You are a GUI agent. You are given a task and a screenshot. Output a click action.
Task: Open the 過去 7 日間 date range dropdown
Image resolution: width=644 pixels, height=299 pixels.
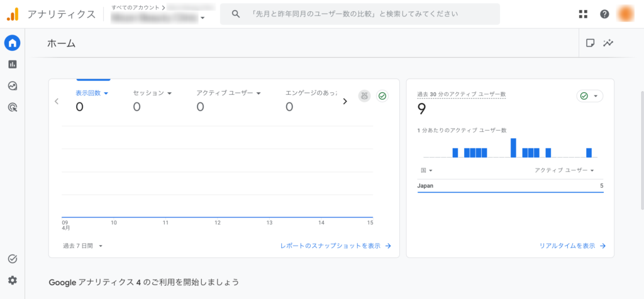click(x=82, y=246)
